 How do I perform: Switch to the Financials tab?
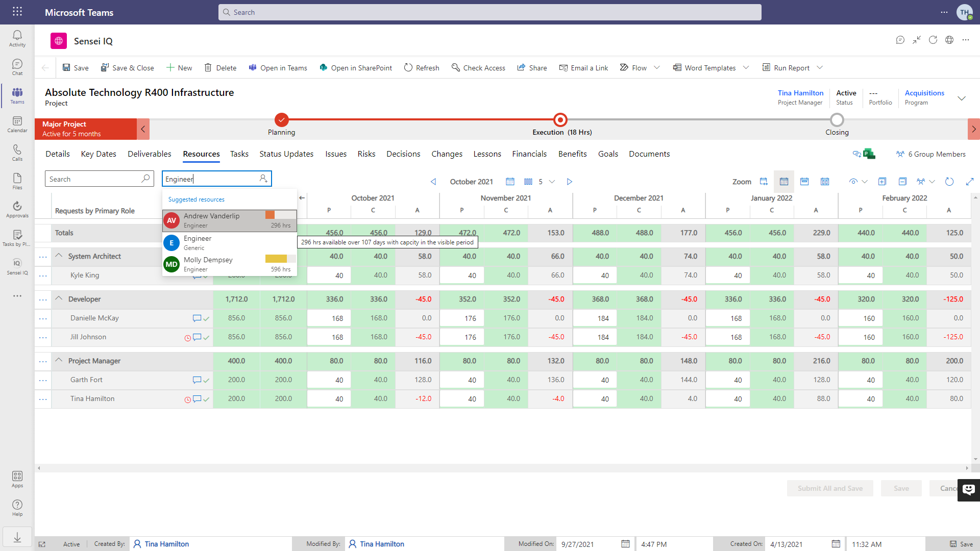[529, 154]
